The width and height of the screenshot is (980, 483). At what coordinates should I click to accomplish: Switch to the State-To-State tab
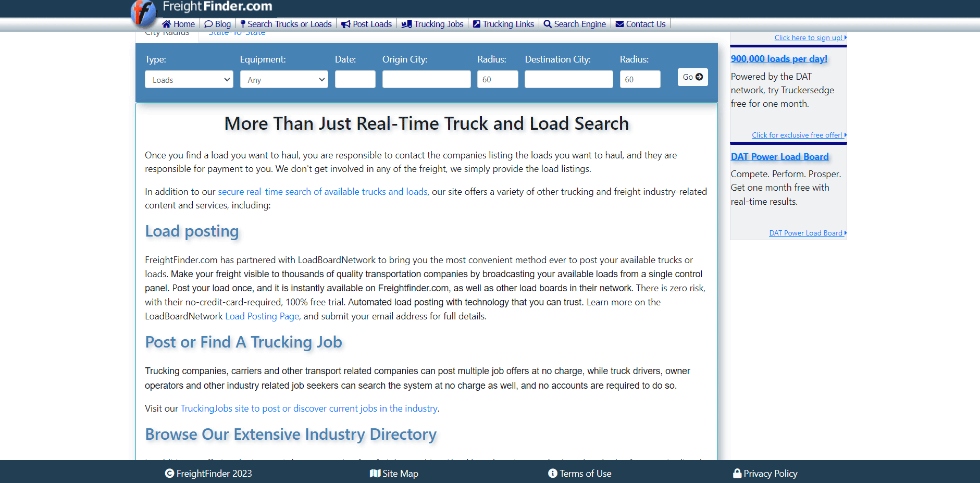[x=237, y=32]
